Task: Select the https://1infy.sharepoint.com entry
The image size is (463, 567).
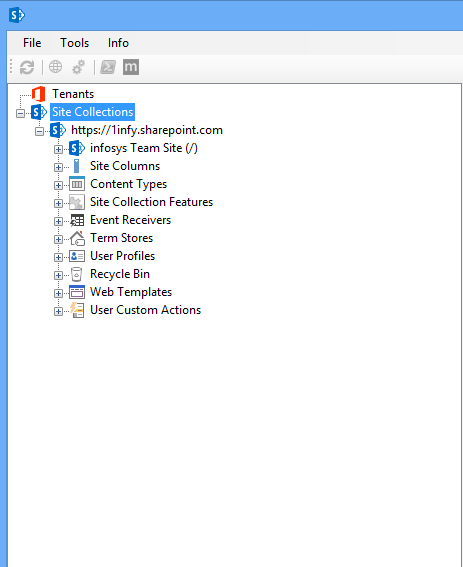Action: coord(147,130)
